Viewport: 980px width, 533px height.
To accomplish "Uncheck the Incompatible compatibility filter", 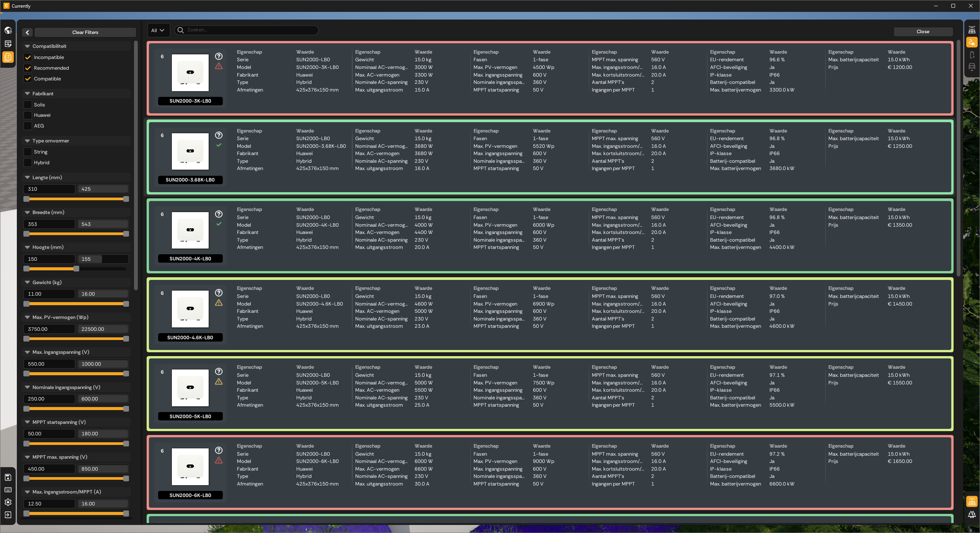I will (27, 57).
